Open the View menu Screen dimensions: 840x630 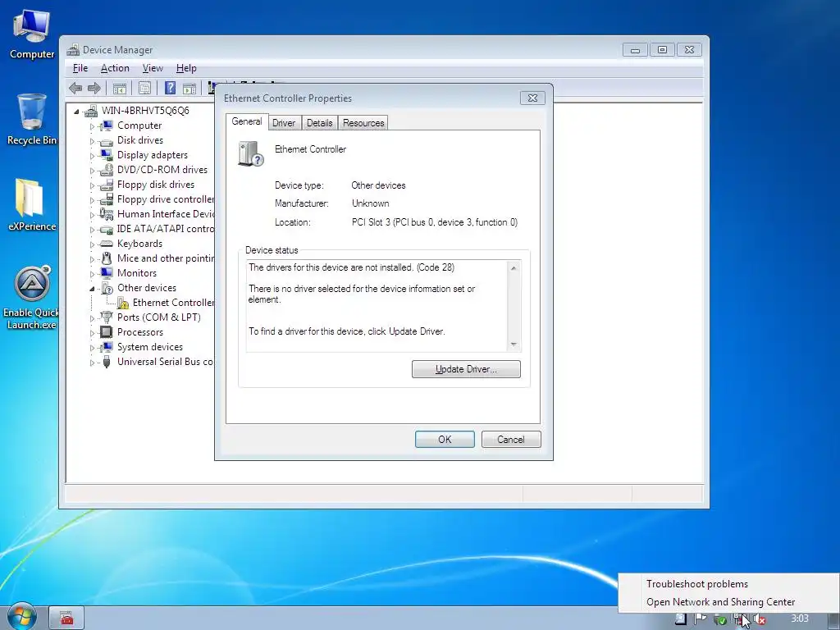(153, 68)
